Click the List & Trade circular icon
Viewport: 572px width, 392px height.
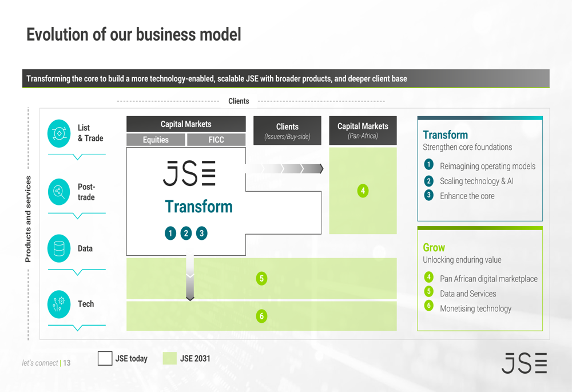click(x=59, y=133)
